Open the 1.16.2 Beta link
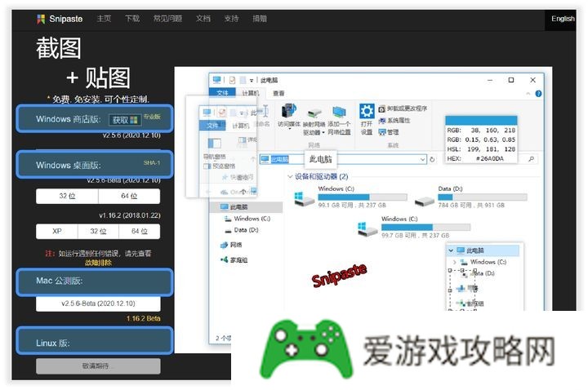The height and width of the screenshot is (390, 588). (x=143, y=318)
